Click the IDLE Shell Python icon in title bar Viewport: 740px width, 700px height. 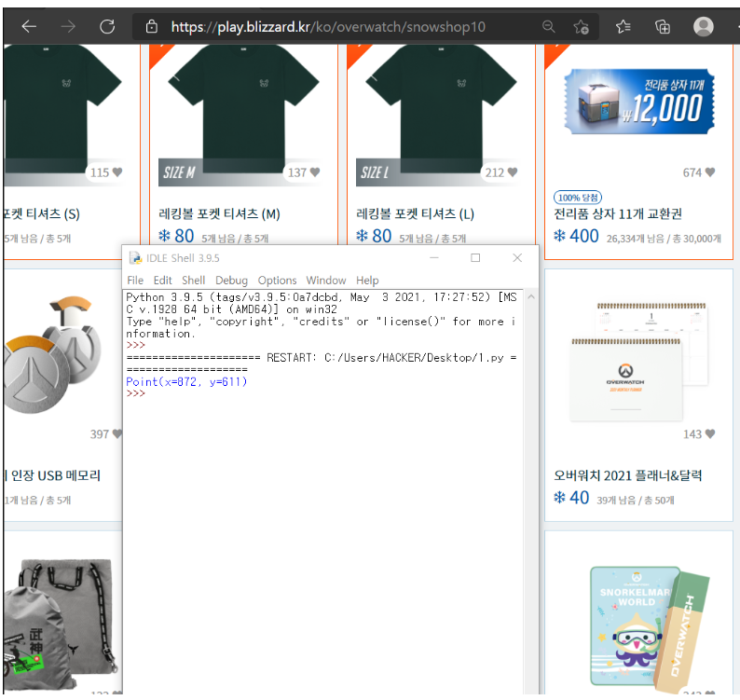point(135,257)
